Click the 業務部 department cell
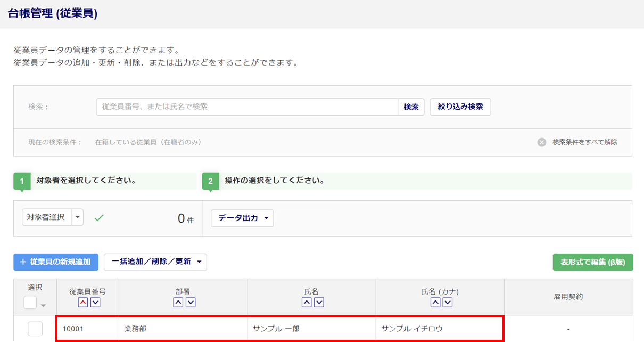 tap(183, 329)
